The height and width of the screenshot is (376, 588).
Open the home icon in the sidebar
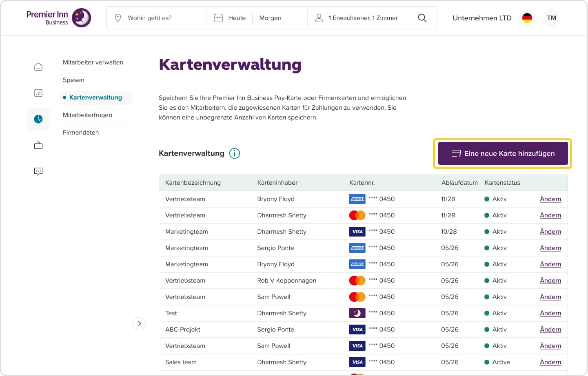point(38,66)
